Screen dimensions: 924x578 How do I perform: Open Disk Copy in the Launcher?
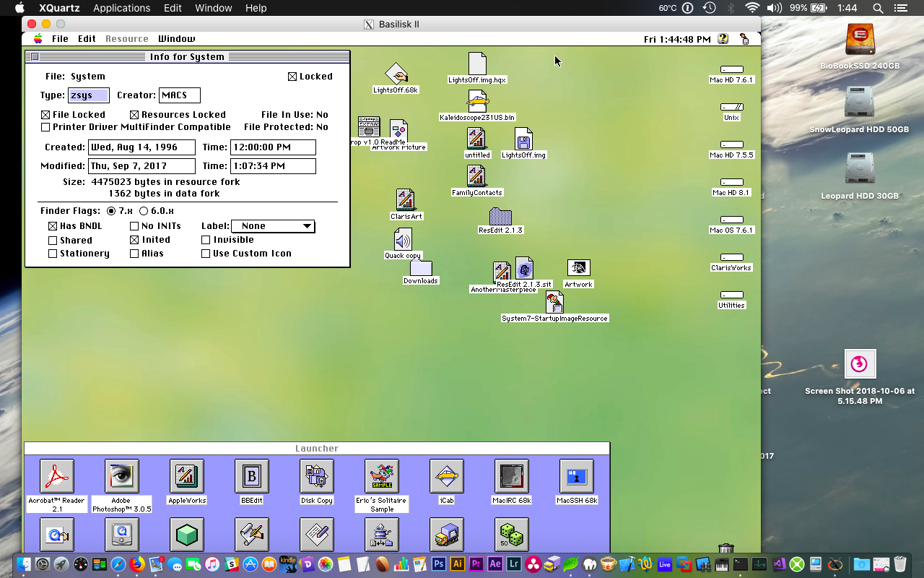point(316,477)
